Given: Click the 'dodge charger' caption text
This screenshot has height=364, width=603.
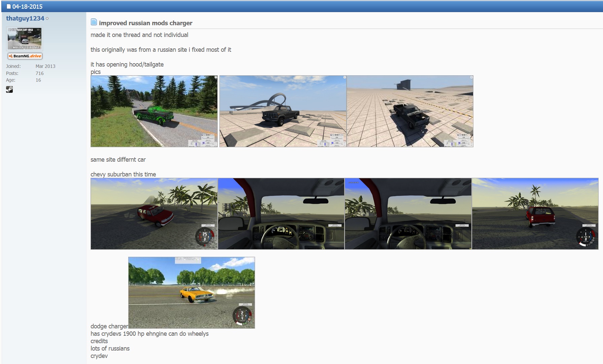Looking at the screenshot, I should click(x=109, y=326).
